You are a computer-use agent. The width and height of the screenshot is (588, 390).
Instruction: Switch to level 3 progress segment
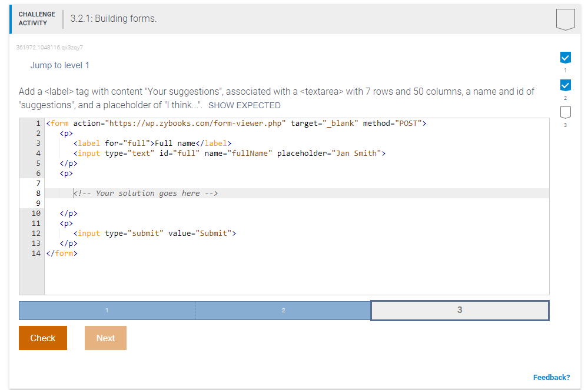point(460,310)
